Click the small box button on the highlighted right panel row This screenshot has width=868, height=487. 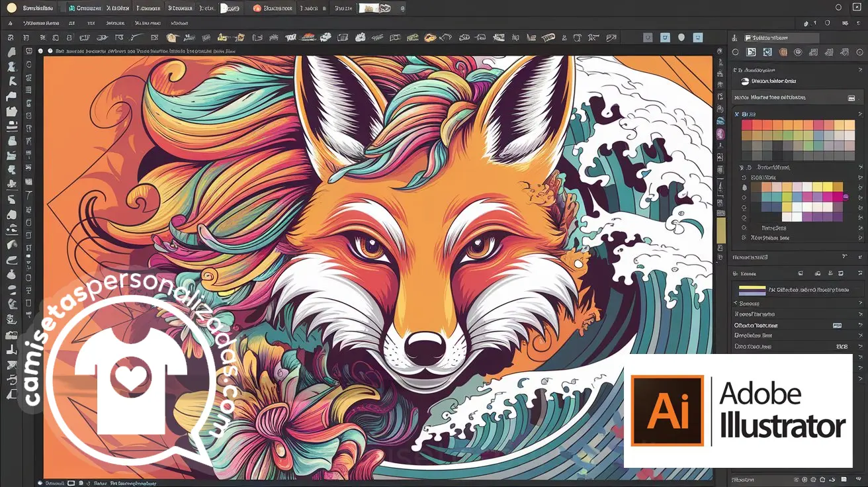pos(851,97)
